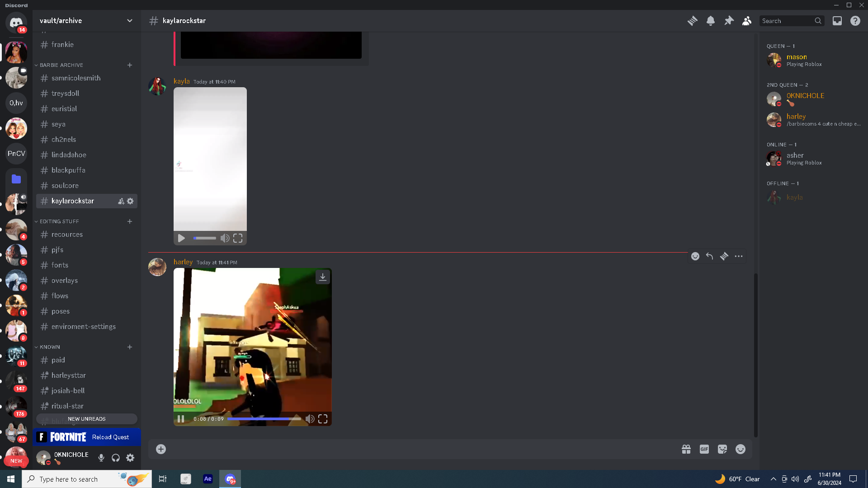Toggle headphone deafen

pos(116,458)
